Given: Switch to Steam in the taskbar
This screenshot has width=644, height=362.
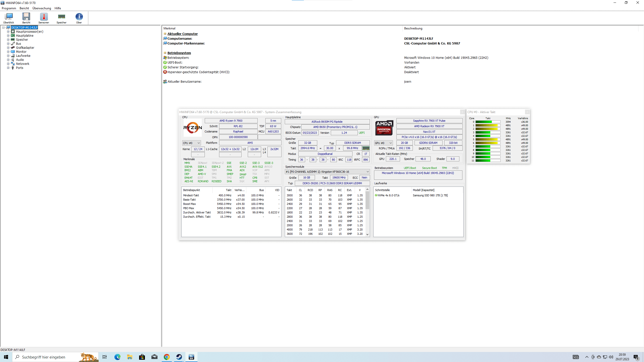Looking at the screenshot, I should (x=179, y=357).
